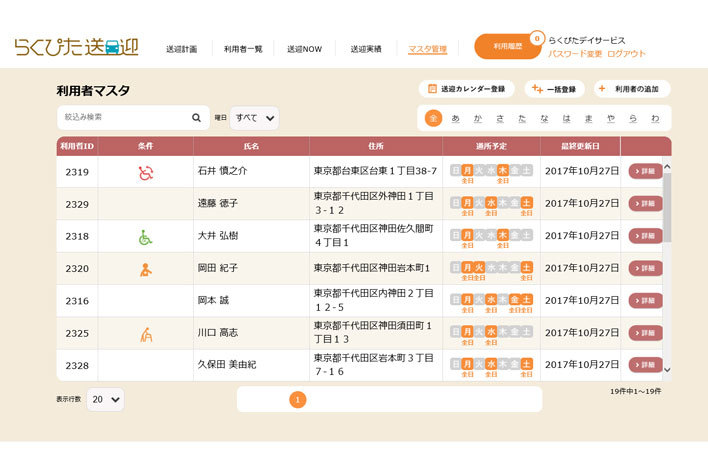Click address 東京都千代田区神田岩本町1

coord(372,268)
